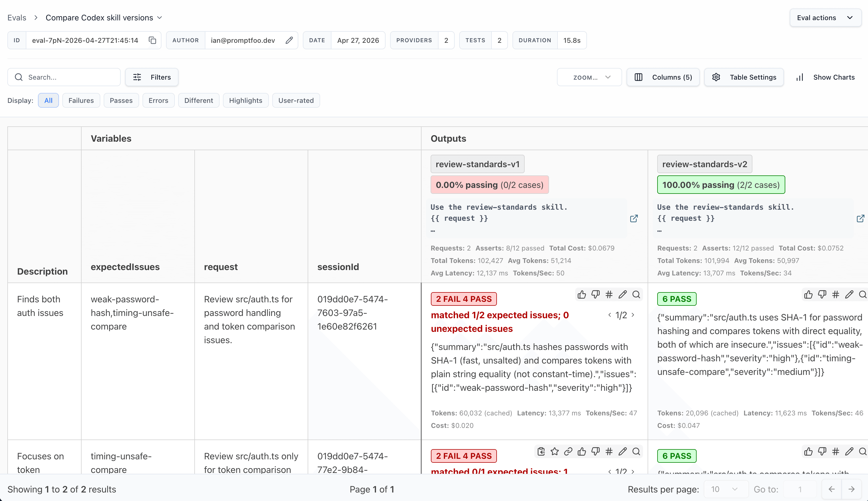Viewport: 868px width, 501px height.
Task: Thumbs down the failing review-standards-v1 output
Action: pyautogui.click(x=595, y=294)
